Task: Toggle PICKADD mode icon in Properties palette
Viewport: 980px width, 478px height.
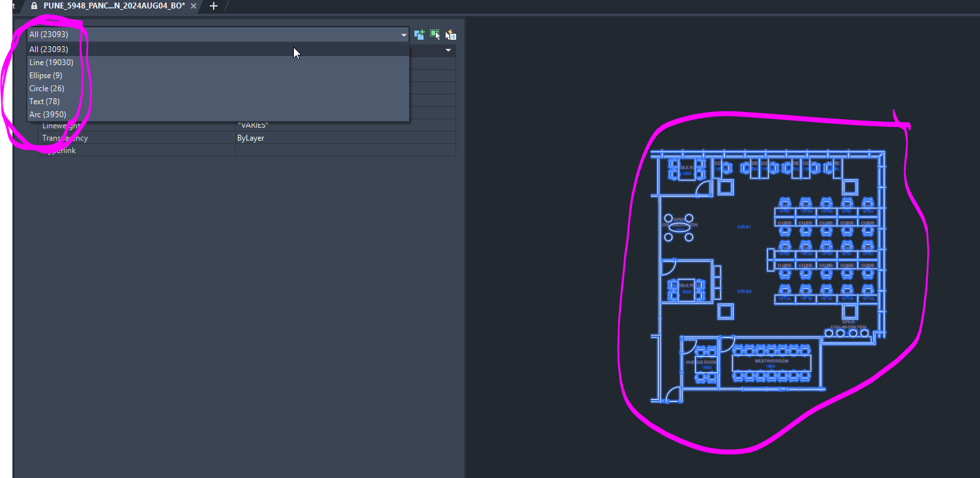Action: (420, 35)
